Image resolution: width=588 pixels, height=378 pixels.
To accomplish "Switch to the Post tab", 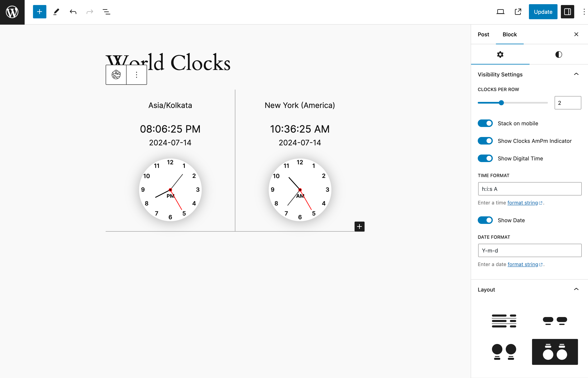I will 483,34.
